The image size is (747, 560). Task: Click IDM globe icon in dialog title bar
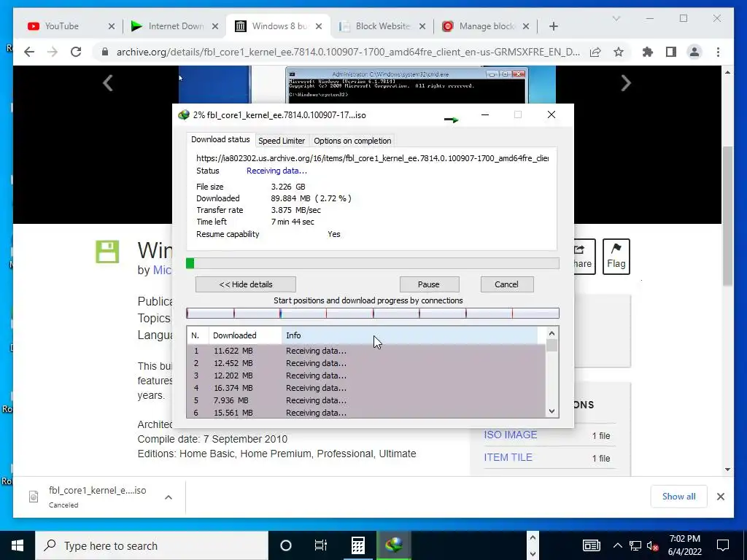tap(183, 114)
